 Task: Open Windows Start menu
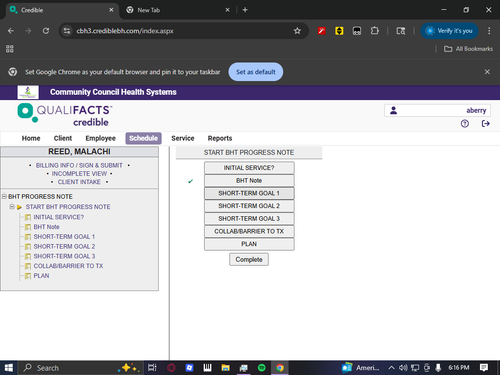(x=9, y=368)
